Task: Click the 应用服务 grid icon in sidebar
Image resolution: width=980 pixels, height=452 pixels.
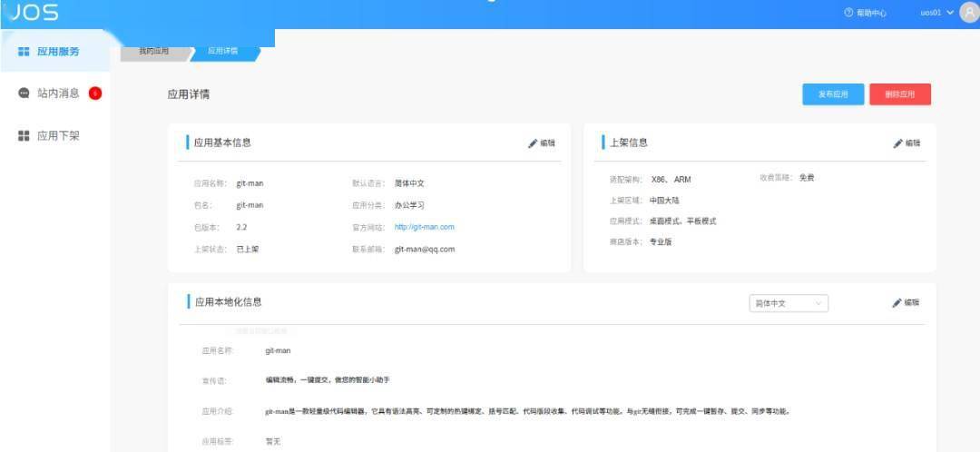Action: click(x=24, y=52)
